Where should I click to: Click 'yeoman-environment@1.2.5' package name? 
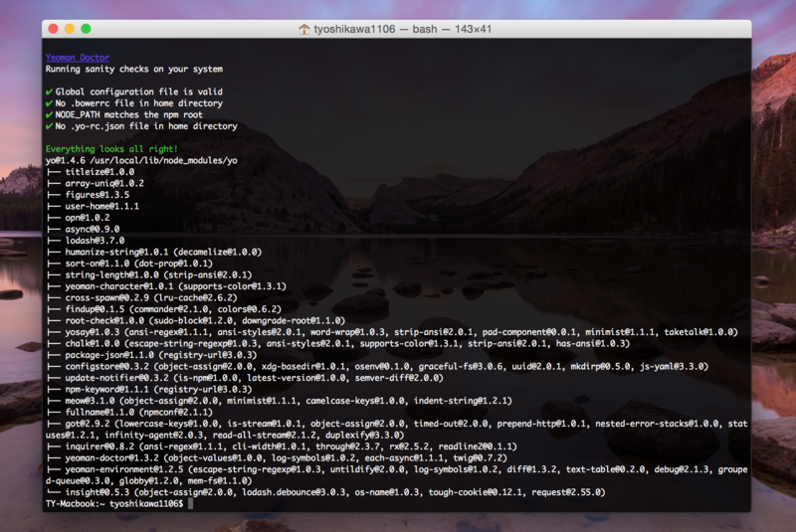pyautogui.click(x=124, y=469)
